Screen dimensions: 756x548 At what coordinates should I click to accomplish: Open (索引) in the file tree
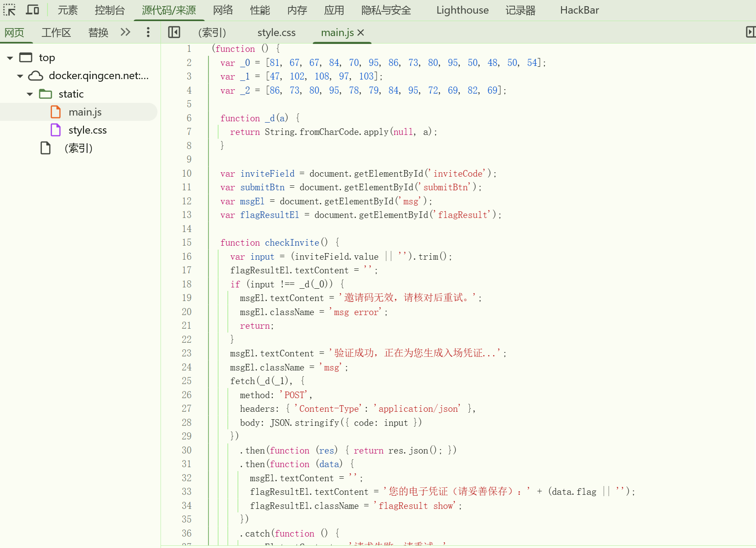78,148
